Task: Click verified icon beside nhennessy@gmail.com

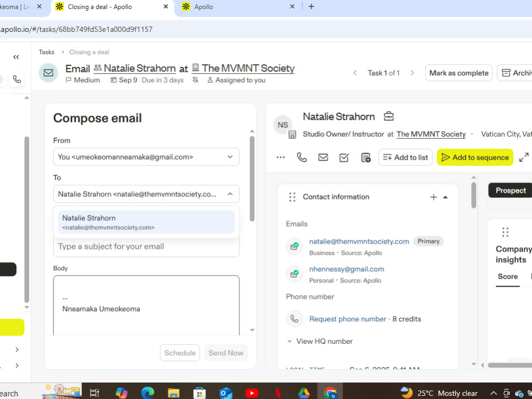Action: click(294, 273)
